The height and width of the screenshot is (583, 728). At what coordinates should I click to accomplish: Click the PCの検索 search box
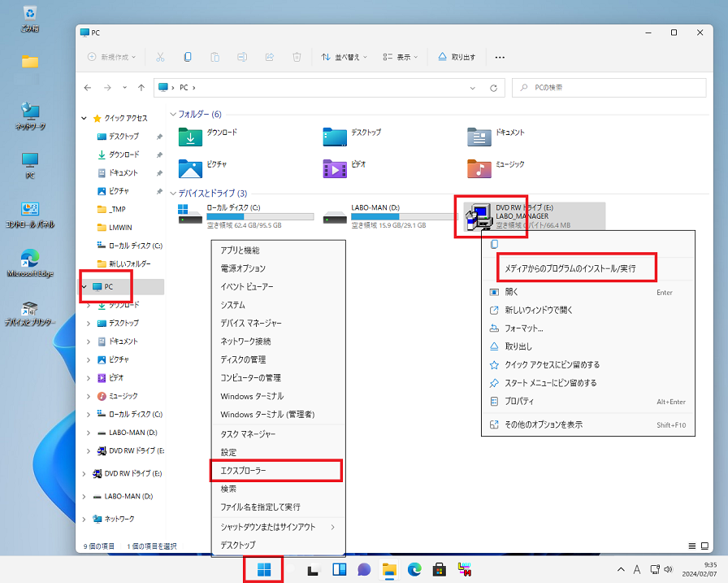click(609, 87)
